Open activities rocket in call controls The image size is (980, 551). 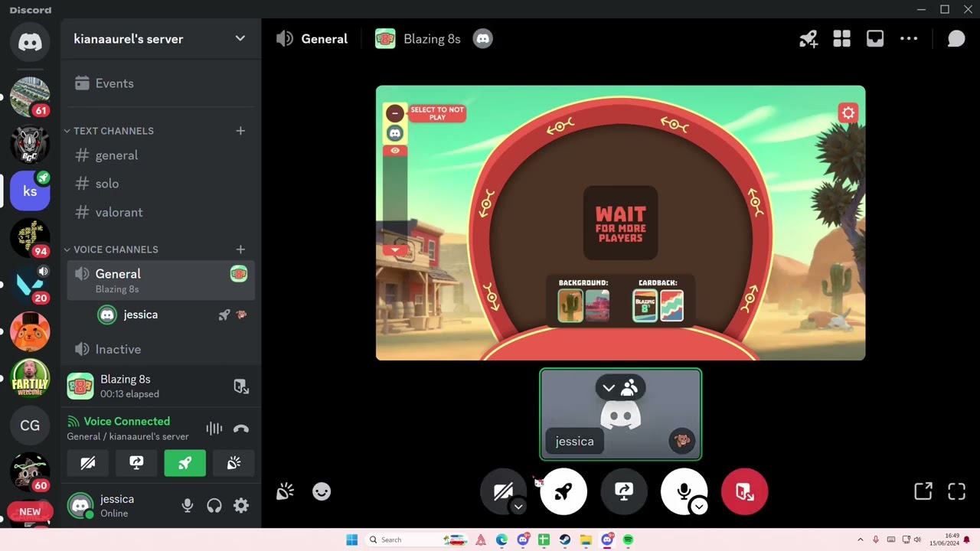pyautogui.click(x=563, y=491)
